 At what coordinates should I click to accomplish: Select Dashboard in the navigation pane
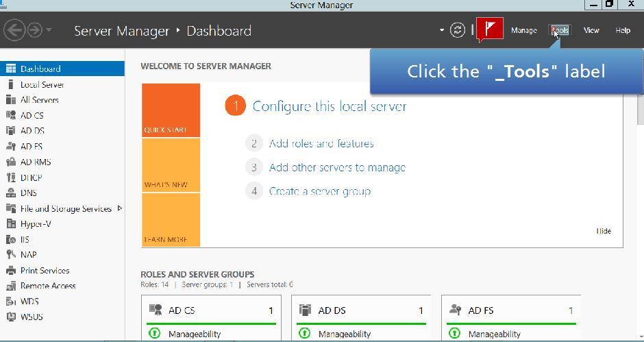(62, 69)
